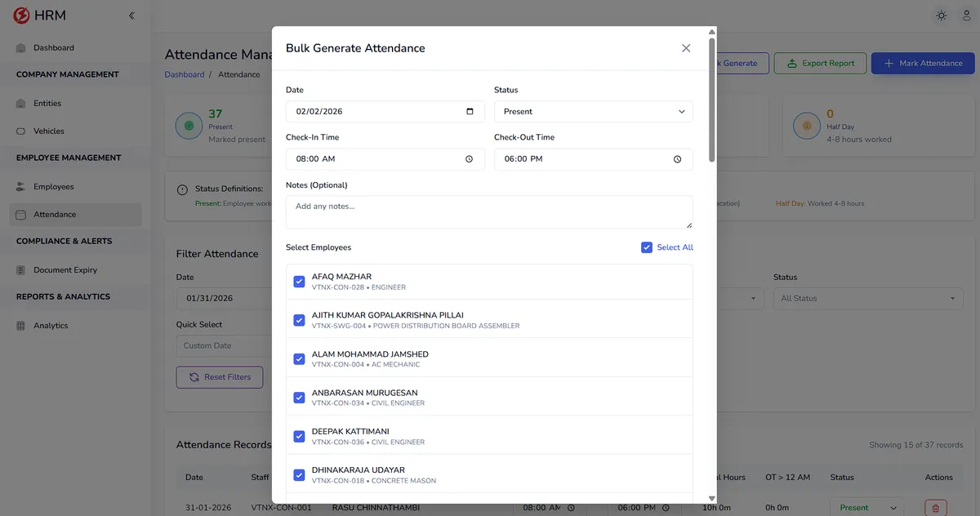Click Reset Filters button
Screen dimensions: 980x516
point(220,377)
